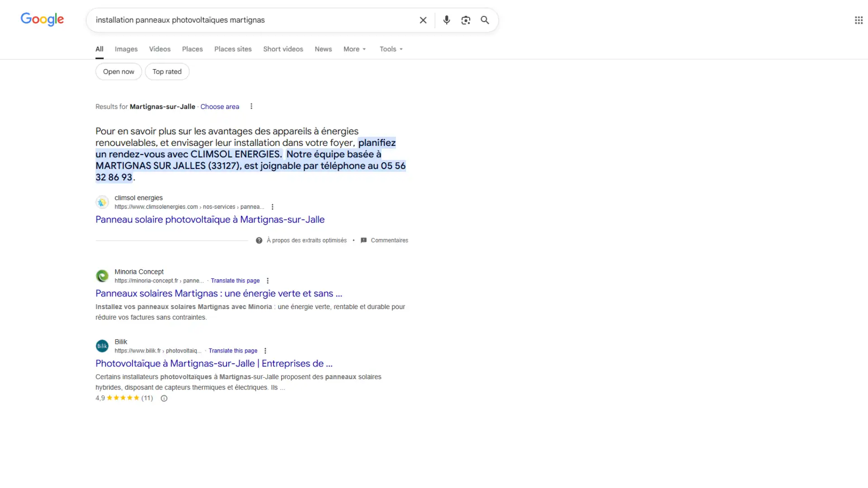This screenshot has width=868, height=488.
Task: Apply the Open now filter
Action: [118, 71]
